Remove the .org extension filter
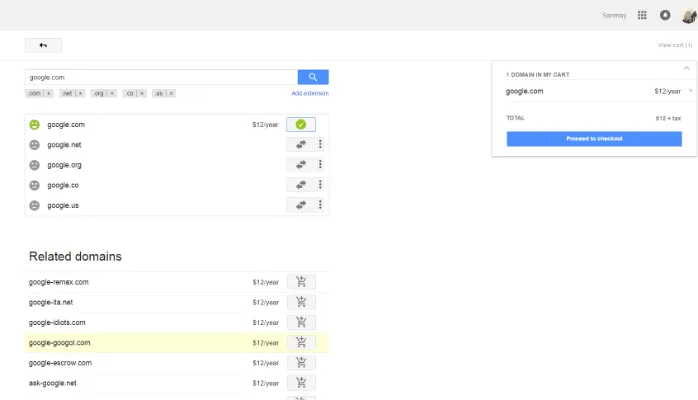This screenshot has height=400, width=698. click(111, 93)
